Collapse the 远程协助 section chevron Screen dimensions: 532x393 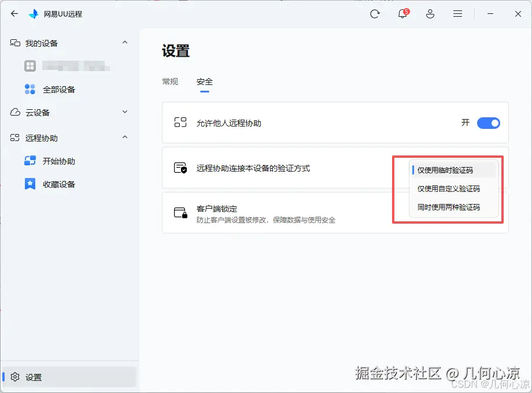125,137
